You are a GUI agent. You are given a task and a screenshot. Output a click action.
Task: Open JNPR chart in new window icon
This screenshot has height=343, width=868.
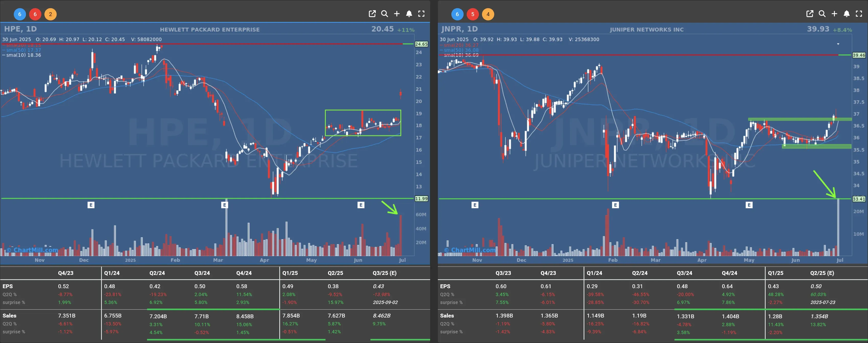coord(810,14)
